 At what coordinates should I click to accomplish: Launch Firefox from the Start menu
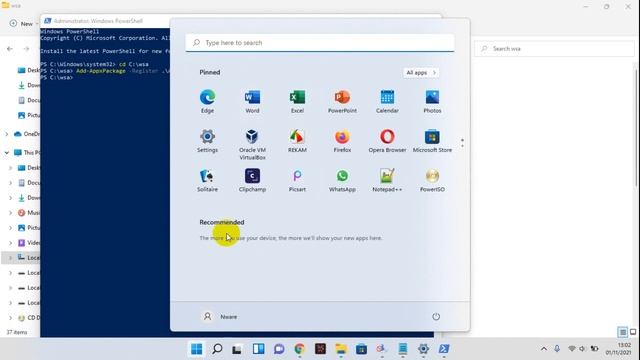tap(342, 141)
